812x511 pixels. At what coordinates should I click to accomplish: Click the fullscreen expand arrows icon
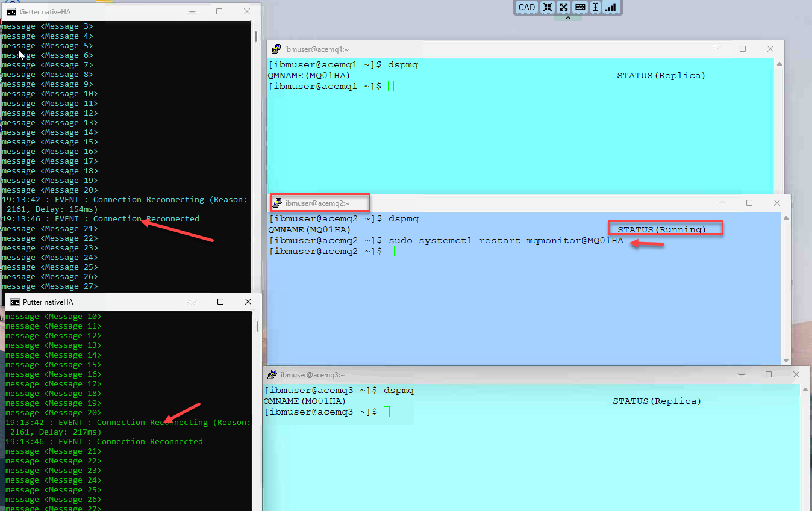coord(563,7)
